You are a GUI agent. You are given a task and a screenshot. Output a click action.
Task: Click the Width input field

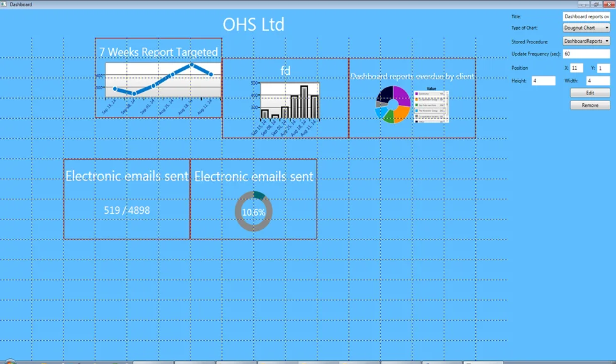(598, 80)
